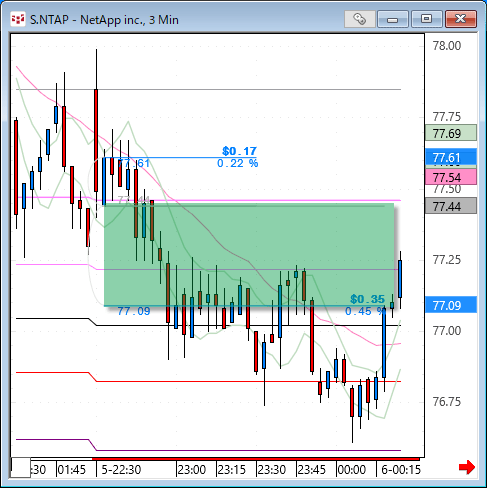Screen dimensions: 487x488
Task: Click the 00:00 time axis label
Action: pos(352,470)
